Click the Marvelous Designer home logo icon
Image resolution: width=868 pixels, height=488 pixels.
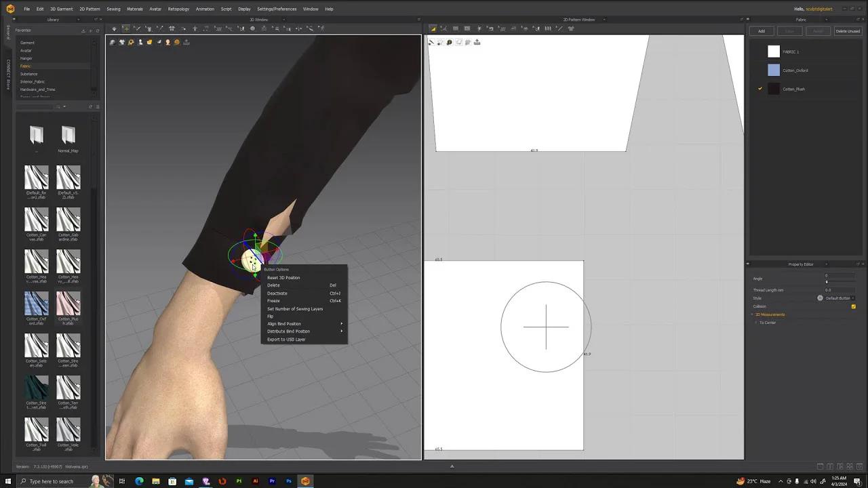click(x=7, y=8)
